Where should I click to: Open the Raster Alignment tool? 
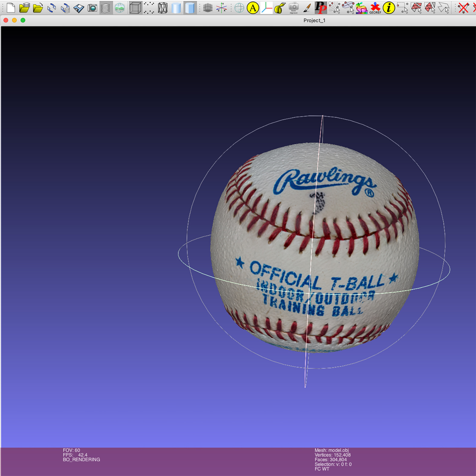tap(294, 8)
